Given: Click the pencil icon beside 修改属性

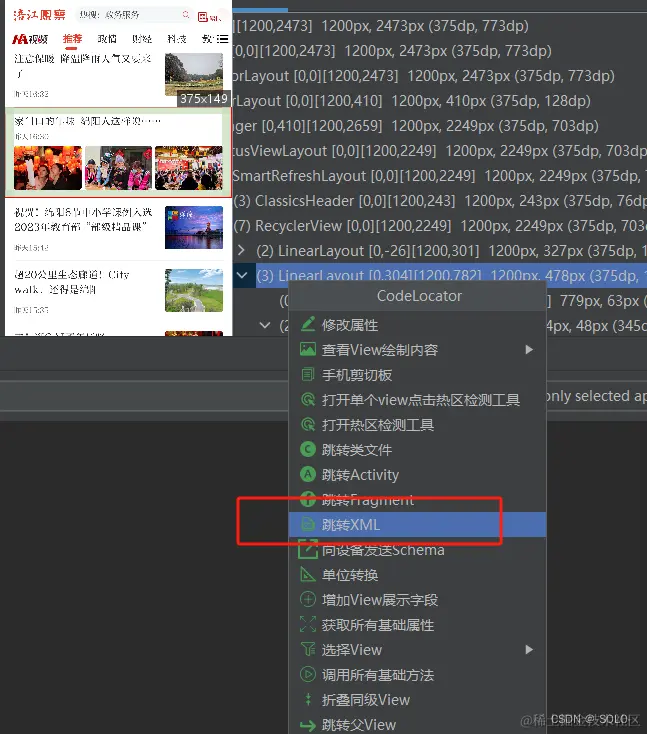Looking at the screenshot, I should tap(308, 324).
